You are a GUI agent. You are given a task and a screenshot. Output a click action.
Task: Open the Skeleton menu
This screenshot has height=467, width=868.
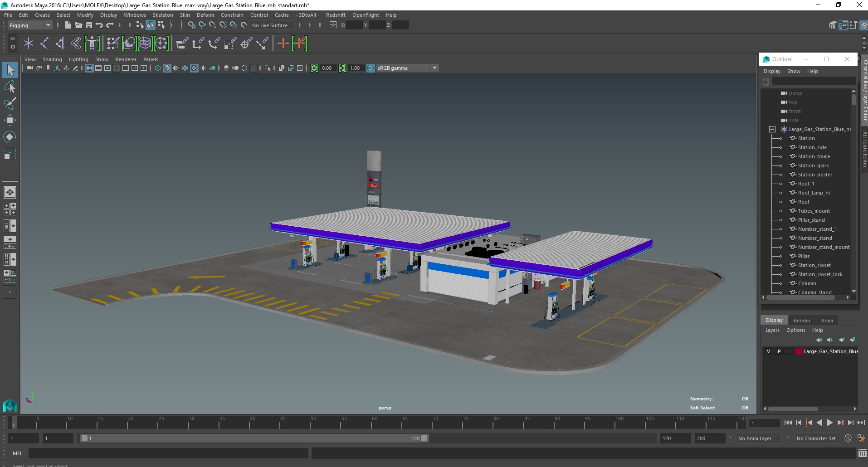pyautogui.click(x=163, y=15)
